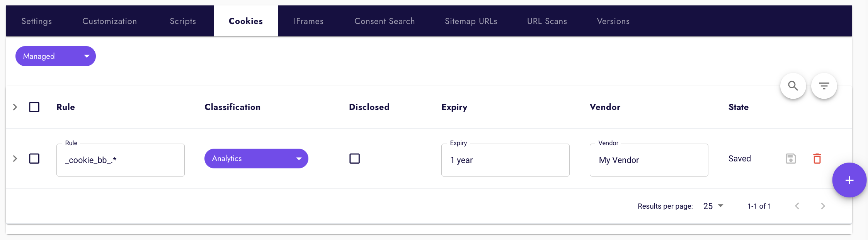Click the Results per page label
This screenshot has width=868, height=240.
(665, 206)
